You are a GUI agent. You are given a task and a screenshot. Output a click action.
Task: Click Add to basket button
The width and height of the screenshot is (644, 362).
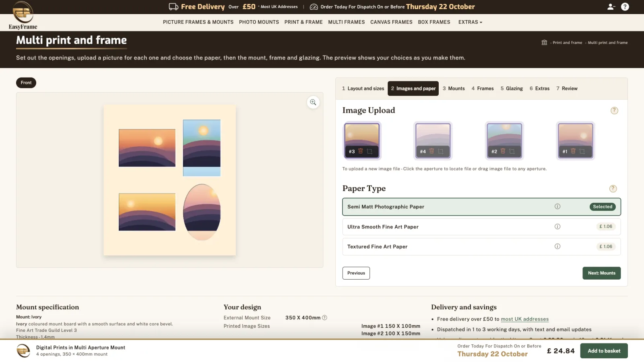click(x=604, y=351)
